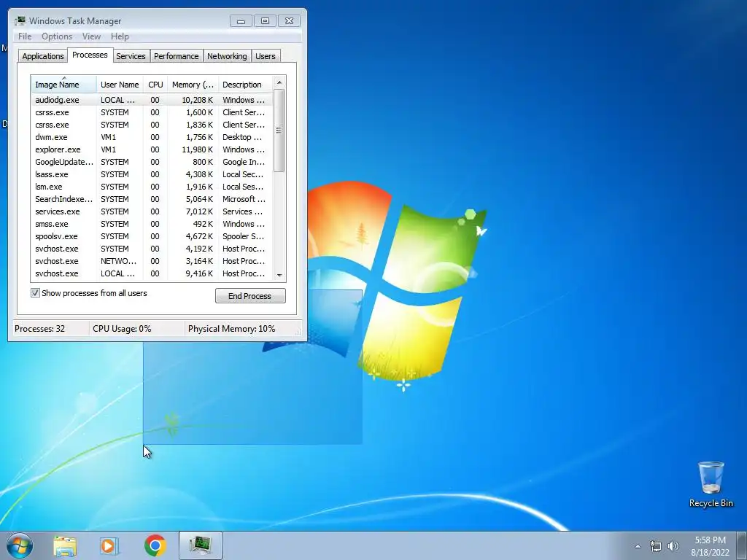
Task: Select the audiodg.exe process row
Action: [152, 100]
